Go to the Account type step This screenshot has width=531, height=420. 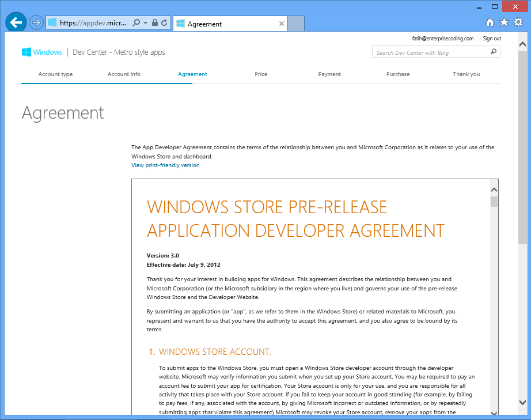coord(55,74)
